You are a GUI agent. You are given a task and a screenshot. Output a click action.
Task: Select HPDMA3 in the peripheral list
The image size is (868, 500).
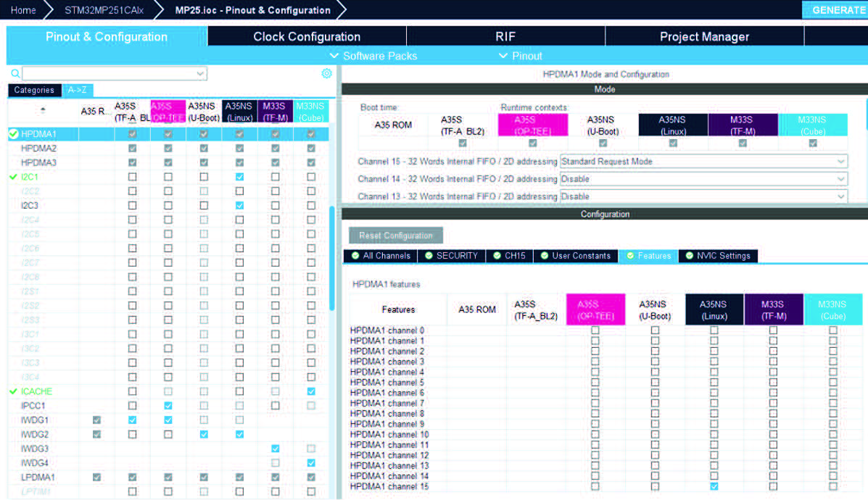click(x=38, y=162)
